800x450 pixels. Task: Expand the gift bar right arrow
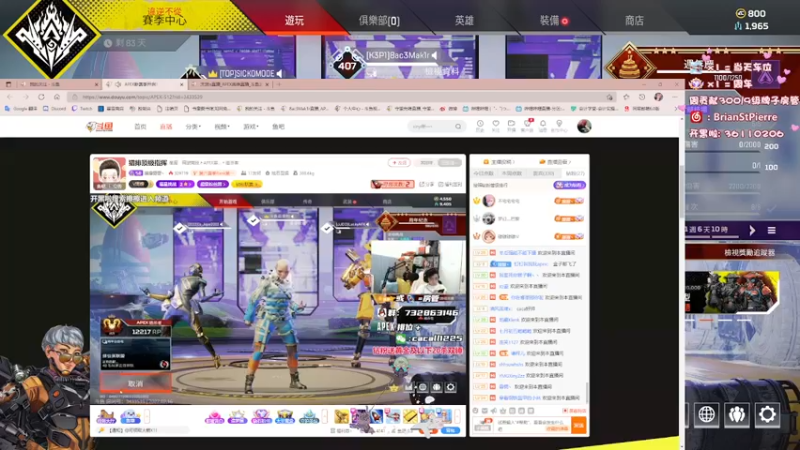click(457, 416)
